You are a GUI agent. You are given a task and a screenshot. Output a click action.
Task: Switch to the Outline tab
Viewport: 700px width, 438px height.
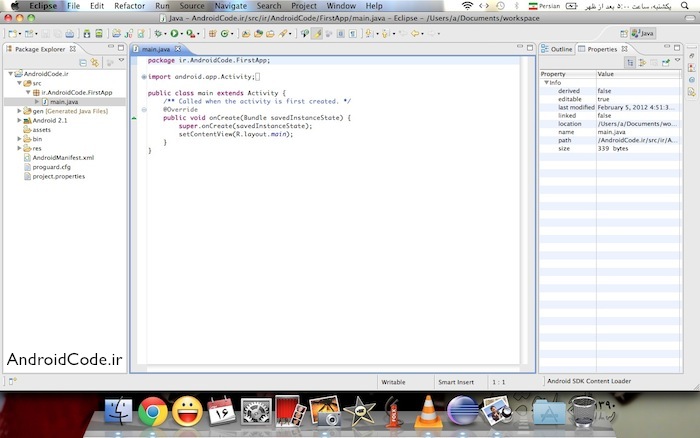(561, 48)
